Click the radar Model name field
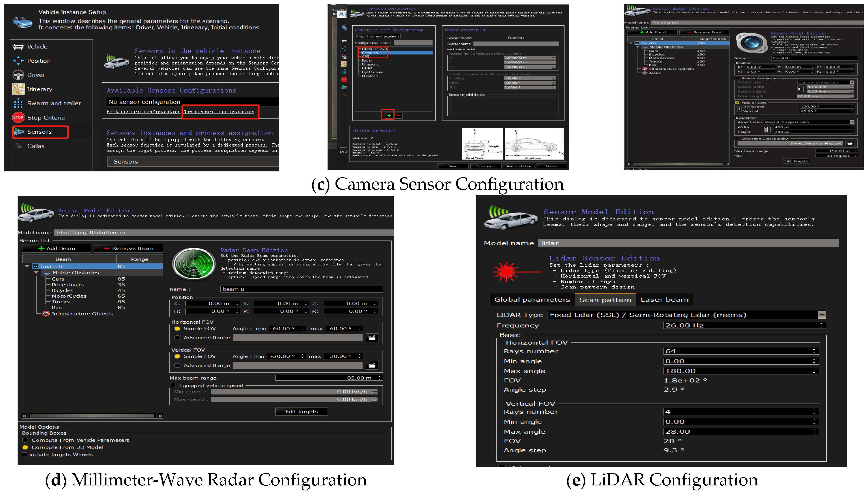The image size is (868, 494). click(224, 232)
